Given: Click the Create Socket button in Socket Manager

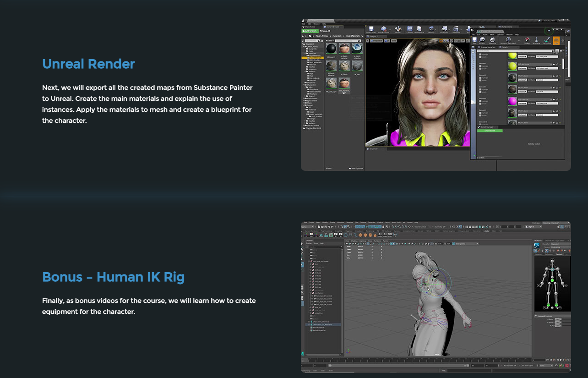Looking at the screenshot, I should coord(490,131).
